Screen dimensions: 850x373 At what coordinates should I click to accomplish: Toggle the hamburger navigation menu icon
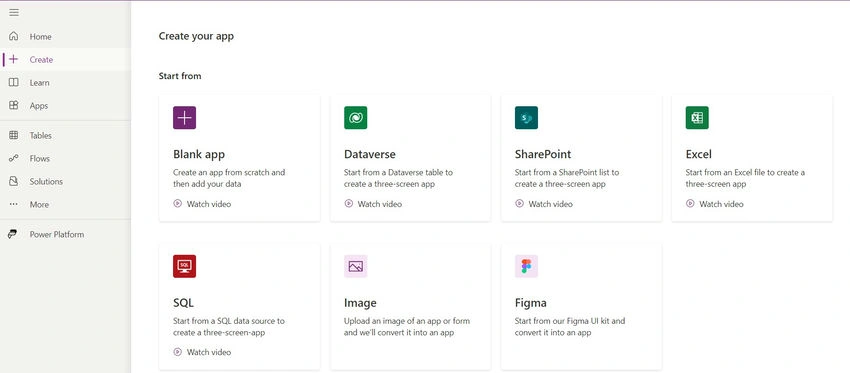(x=14, y=12)
